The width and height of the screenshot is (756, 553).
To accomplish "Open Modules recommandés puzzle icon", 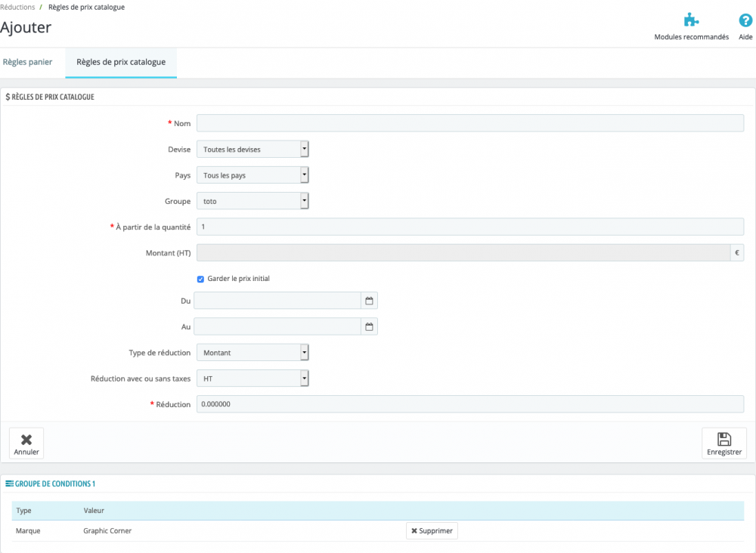I will coord(691,20).
